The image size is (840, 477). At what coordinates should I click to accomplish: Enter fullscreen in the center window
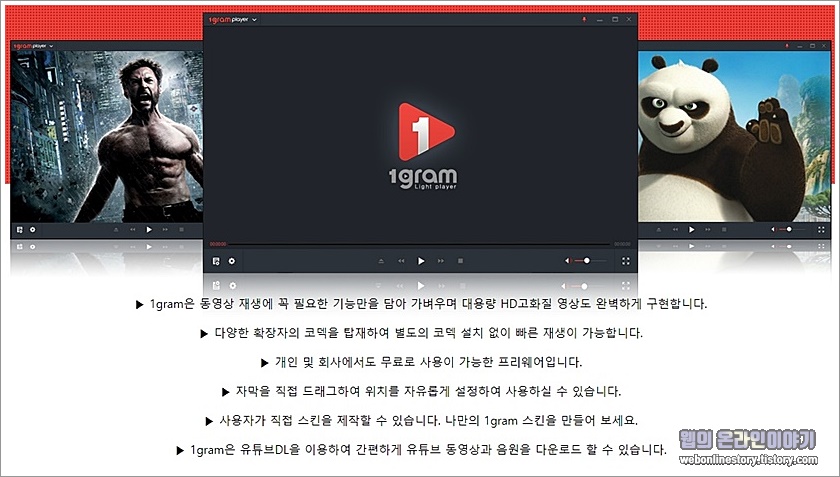pyautogui.click(x=626, y=261)
